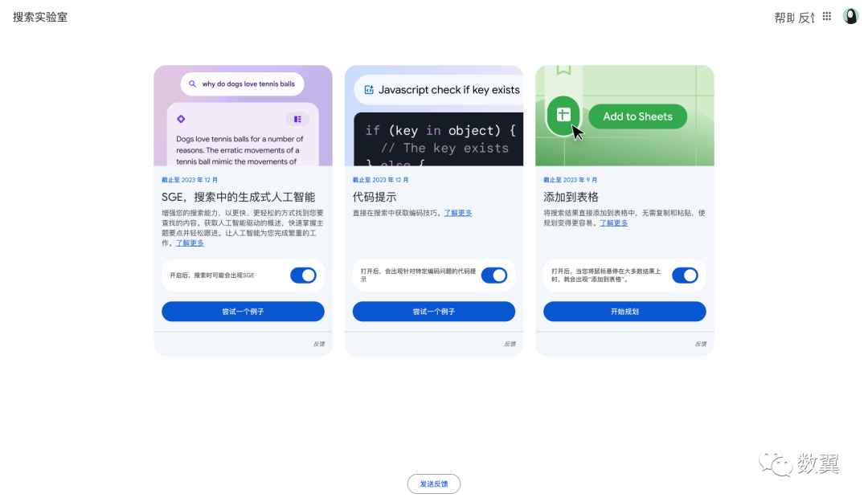Click the sparkle icon in SGE preview
The height and width of the screenshot is (502, 868).
(181, 119)
